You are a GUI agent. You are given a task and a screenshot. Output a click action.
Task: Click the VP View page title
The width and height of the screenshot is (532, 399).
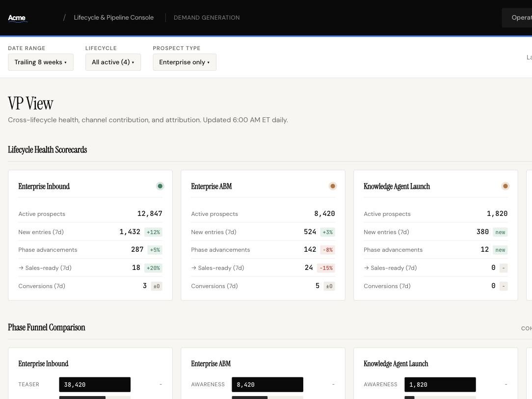[x=30, y=104]
